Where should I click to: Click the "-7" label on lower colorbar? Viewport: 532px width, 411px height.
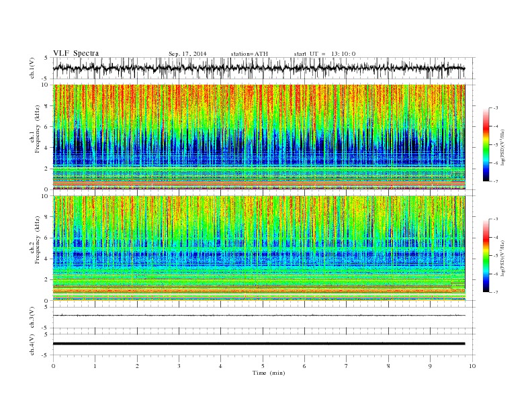coord(495,292)
